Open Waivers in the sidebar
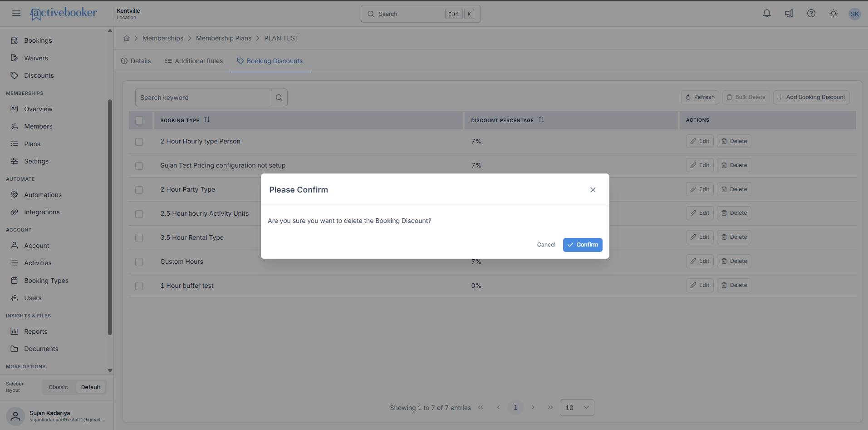The image size is (868, 430). point(36,58)
